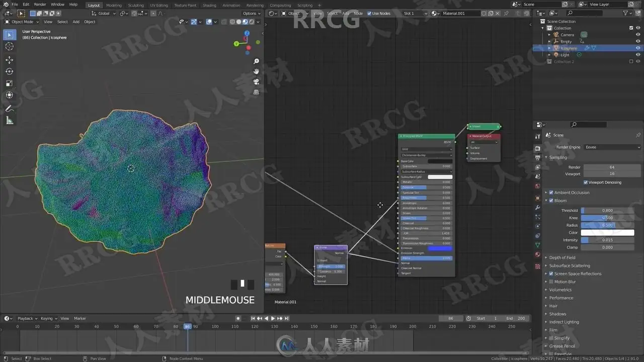This screenshot has height=362, width=644.
Task: Open the timeline Keying popover
Action: pyautogui.click(x=48, y=318)
